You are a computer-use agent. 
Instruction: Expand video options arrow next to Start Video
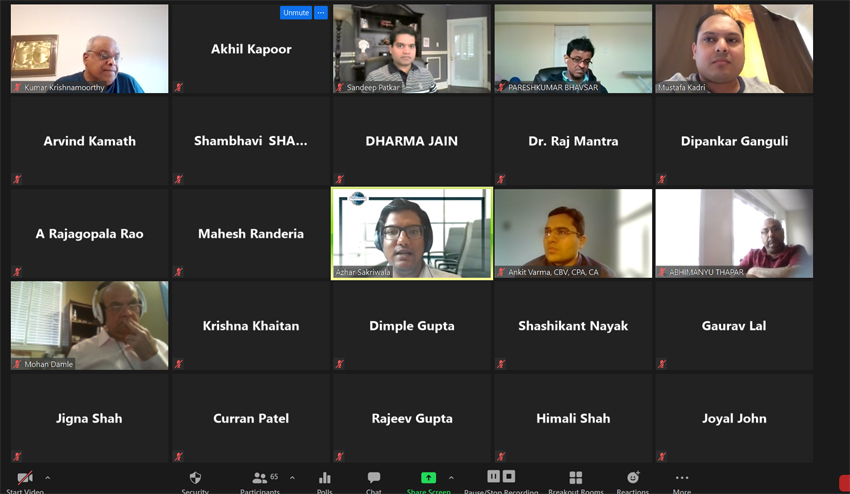click(x=48, y=478)
